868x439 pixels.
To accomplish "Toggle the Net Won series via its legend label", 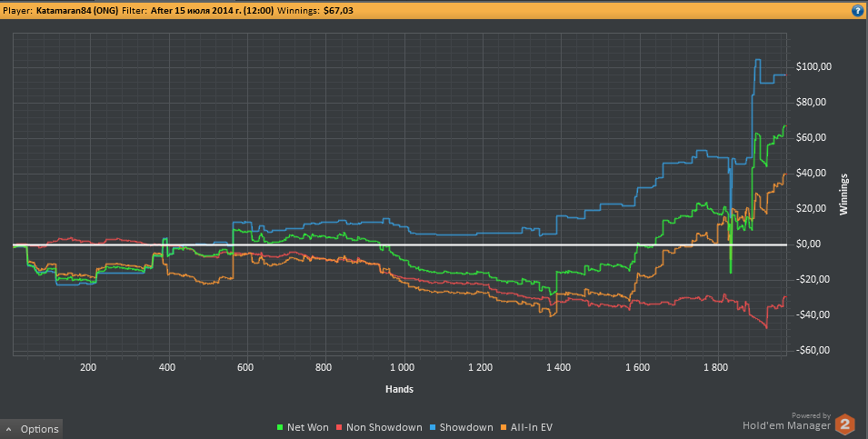I will pyautogui.click(x=308, y=427).
